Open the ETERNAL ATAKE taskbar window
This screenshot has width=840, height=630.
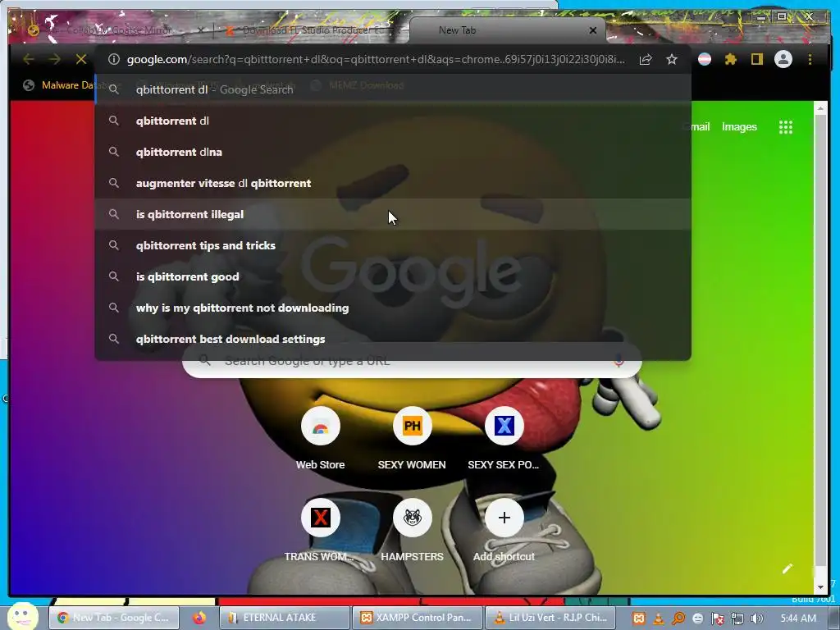285,618
